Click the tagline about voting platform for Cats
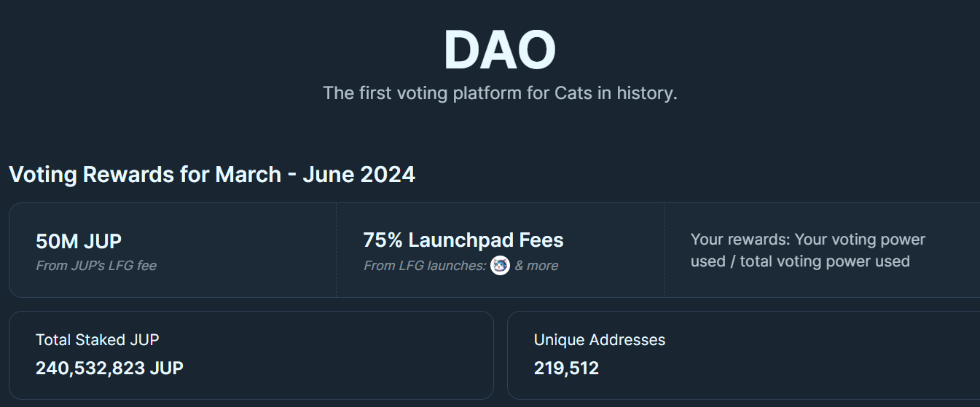 (x=500, y=93)
